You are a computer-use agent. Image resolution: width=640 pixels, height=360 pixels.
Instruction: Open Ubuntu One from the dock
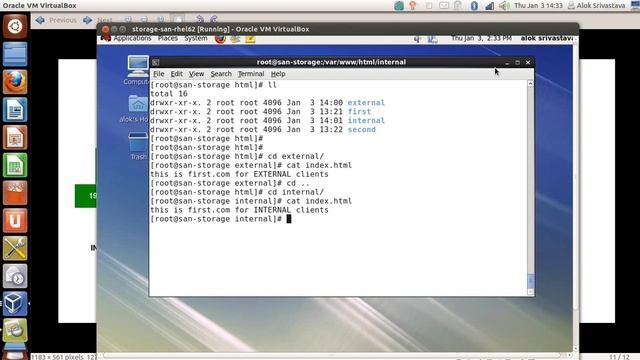click(15, 220)
